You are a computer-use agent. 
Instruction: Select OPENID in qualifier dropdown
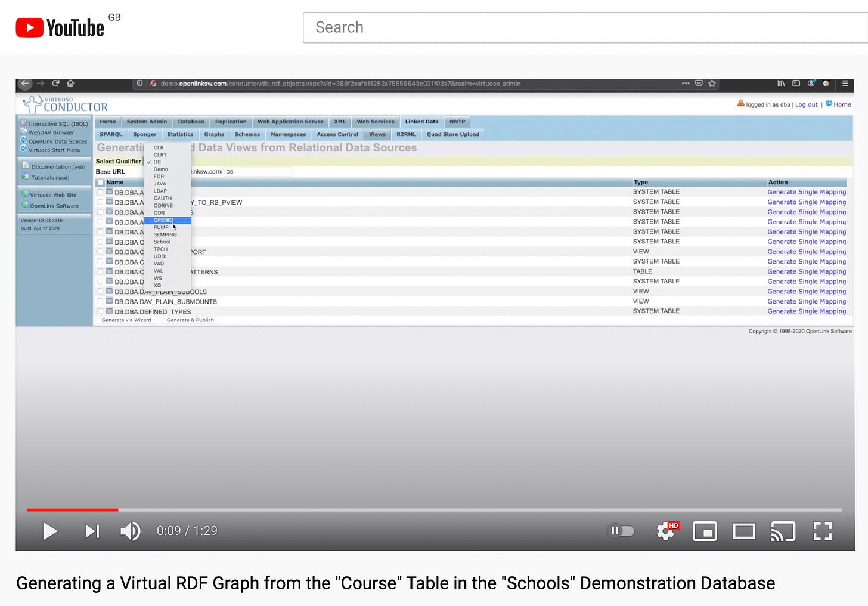tap(168, 220)
